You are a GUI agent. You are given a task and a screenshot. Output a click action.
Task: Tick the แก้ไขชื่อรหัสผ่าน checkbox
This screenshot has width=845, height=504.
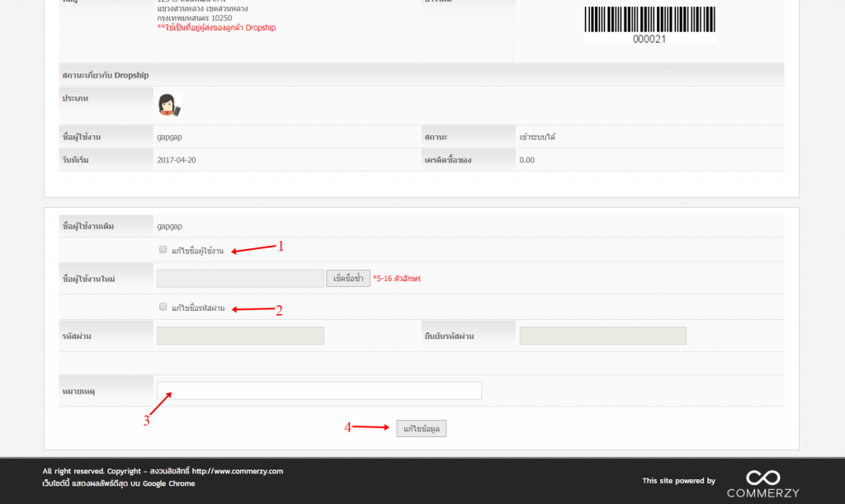[x=163, y=307]
